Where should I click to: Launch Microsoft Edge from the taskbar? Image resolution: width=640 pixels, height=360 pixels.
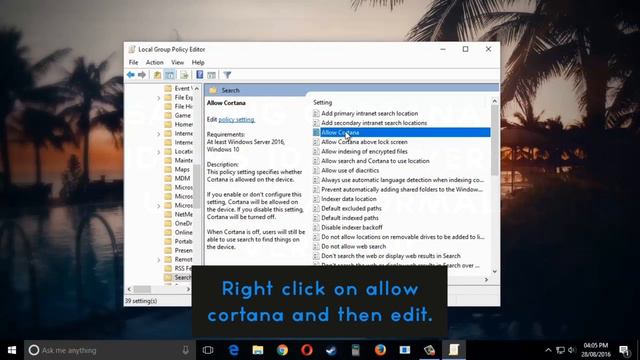[x=233, y=350]
